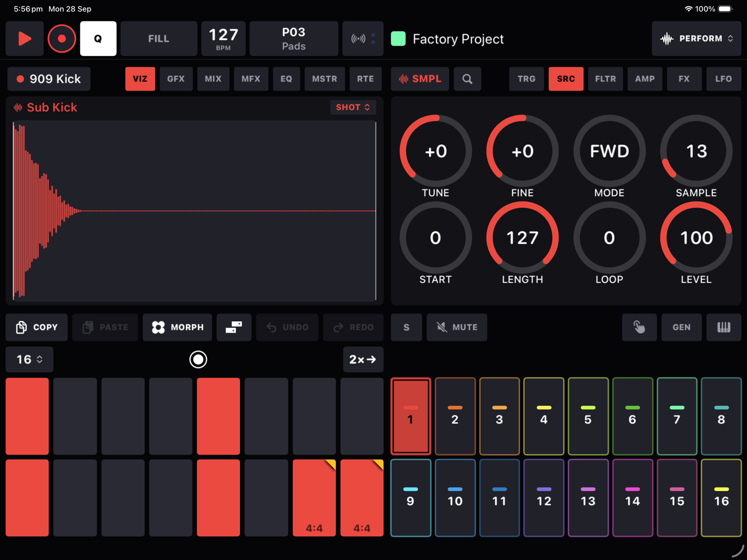Open the finger tap mode icon
The image size is (747, 560).
coord(640,327)
